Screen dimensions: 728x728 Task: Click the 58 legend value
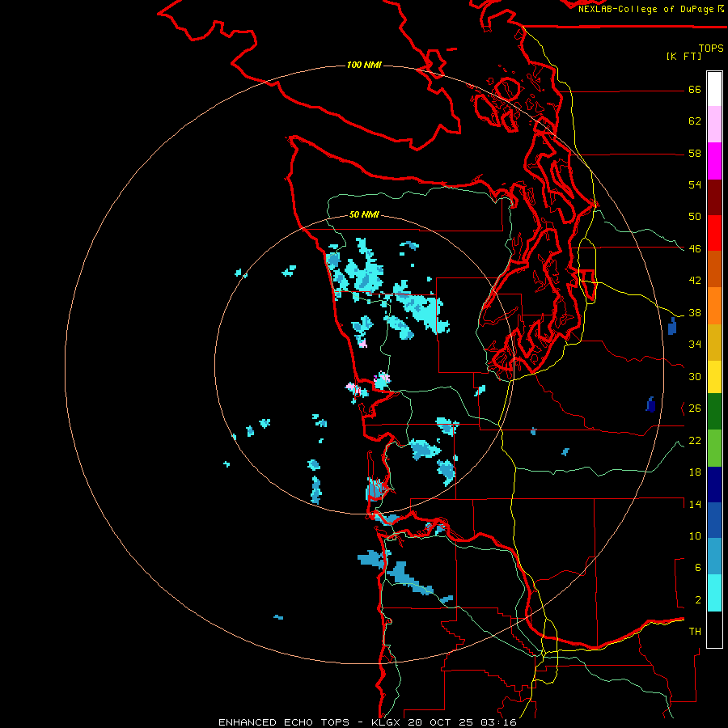coord(695,153)
